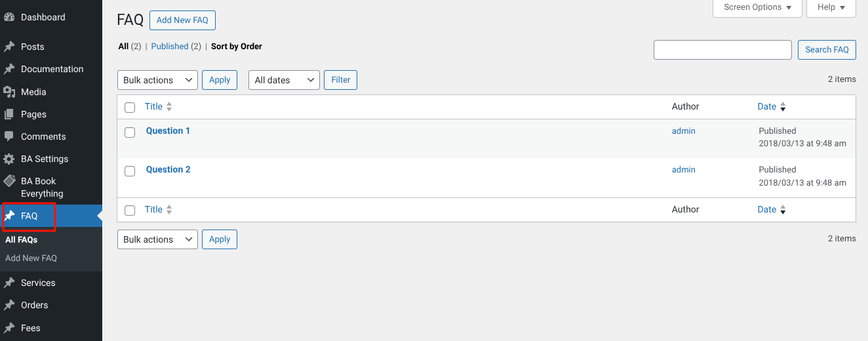Click the Orders pin icon
This screenshot has height=341, width=868.
click(9, 305)
